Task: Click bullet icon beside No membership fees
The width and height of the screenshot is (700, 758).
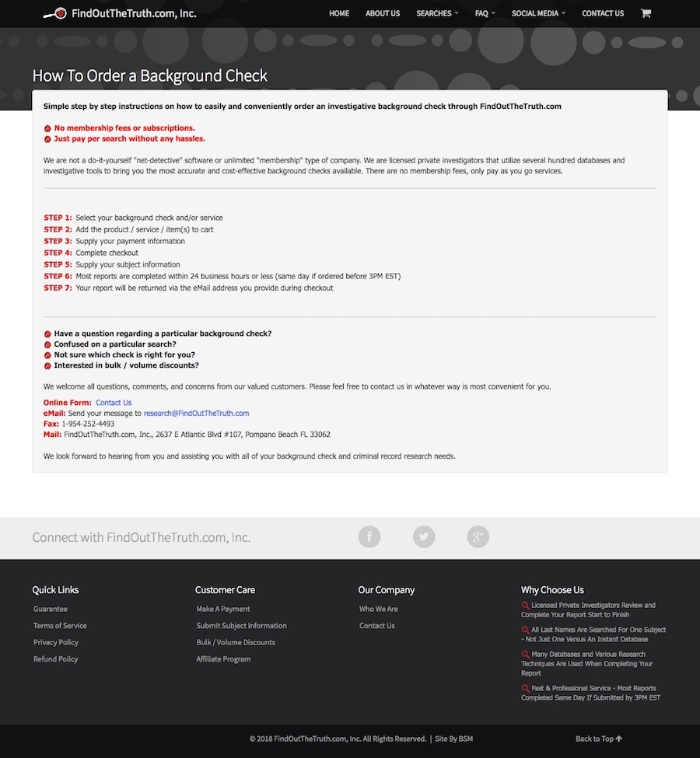Action: click(x=47, y=128)
